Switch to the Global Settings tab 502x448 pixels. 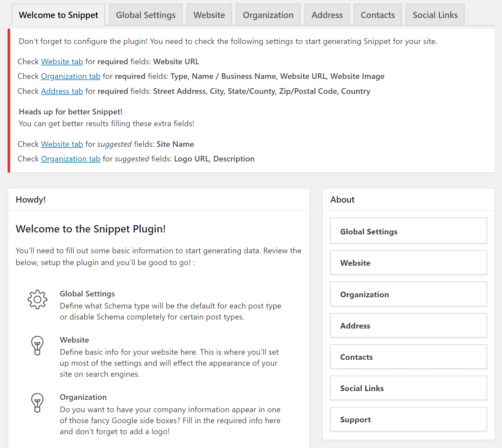146,15
